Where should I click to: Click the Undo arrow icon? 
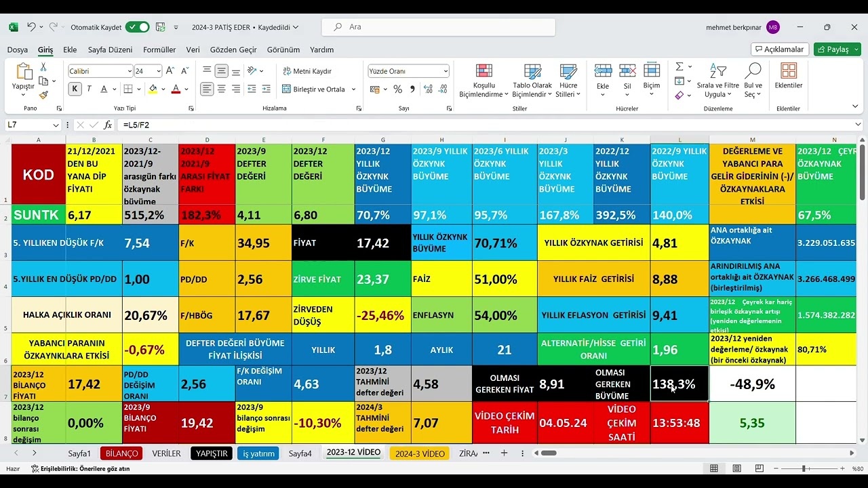(31, 27)
